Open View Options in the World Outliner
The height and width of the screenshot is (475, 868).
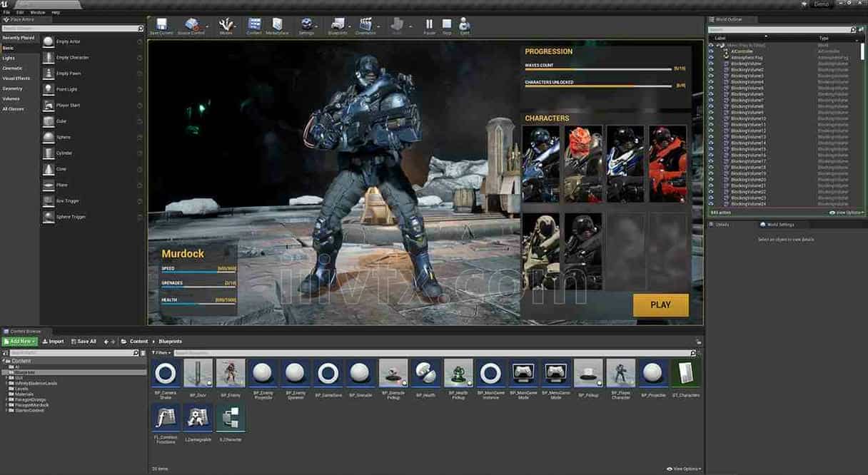pyautogui.click(x=845, y=213)
